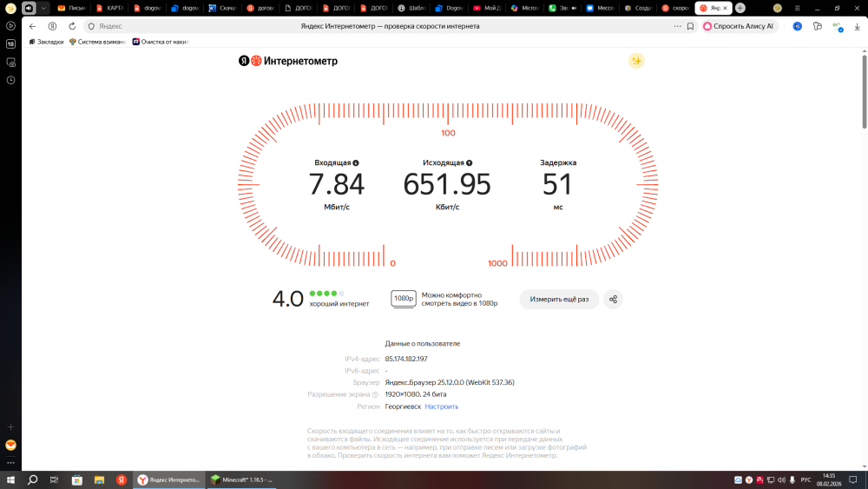Image resolution: width=868 pixels, height=489 pixels.
Task: Click the blue round extension icon in toolbar
Action: (x=797, y=26)
